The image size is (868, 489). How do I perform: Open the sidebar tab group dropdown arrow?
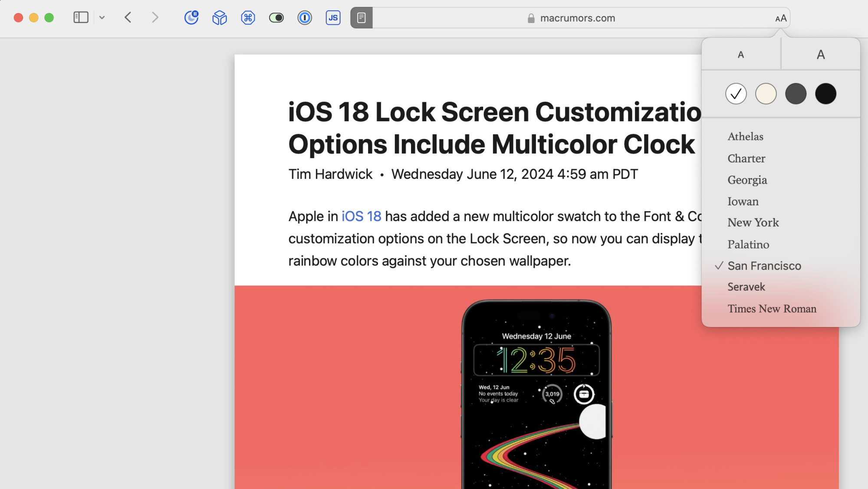(102, 18)
